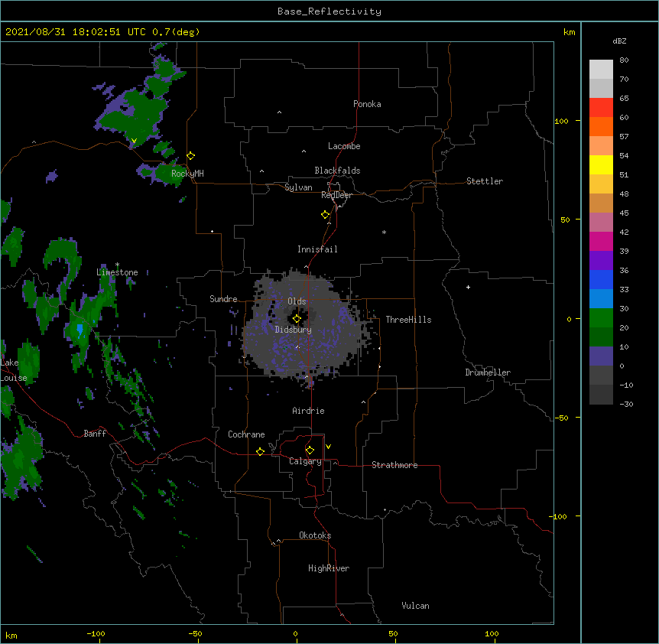Choose the dark orange 60 dBZ legend swatch
This screenshot has height=644, width=659.
tap(601, 126)
